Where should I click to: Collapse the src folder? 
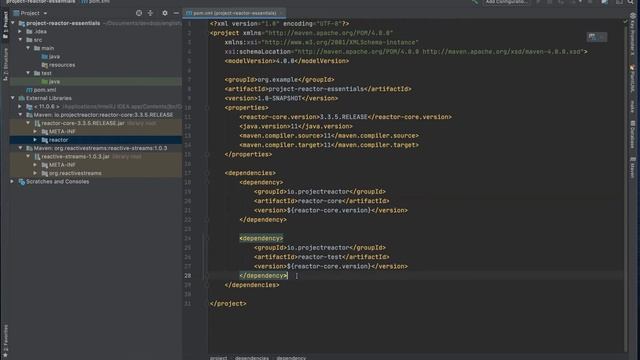(20, 40)
